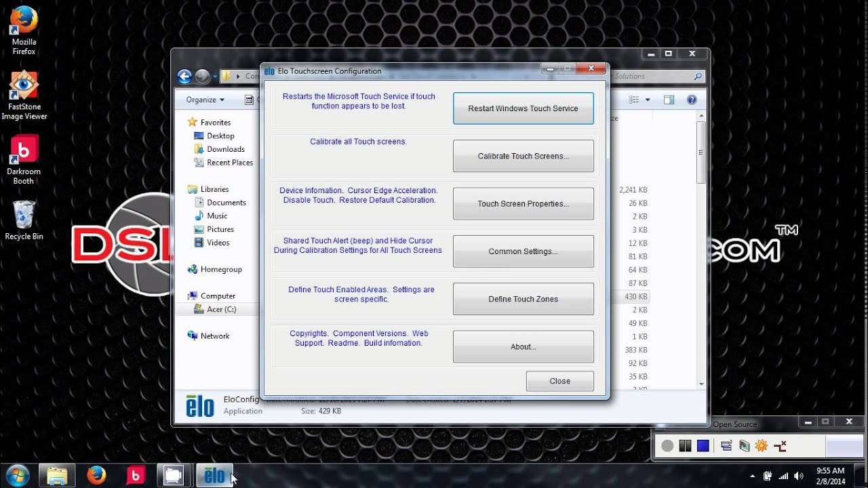Click the 430 KB size cell

point(635,296)
